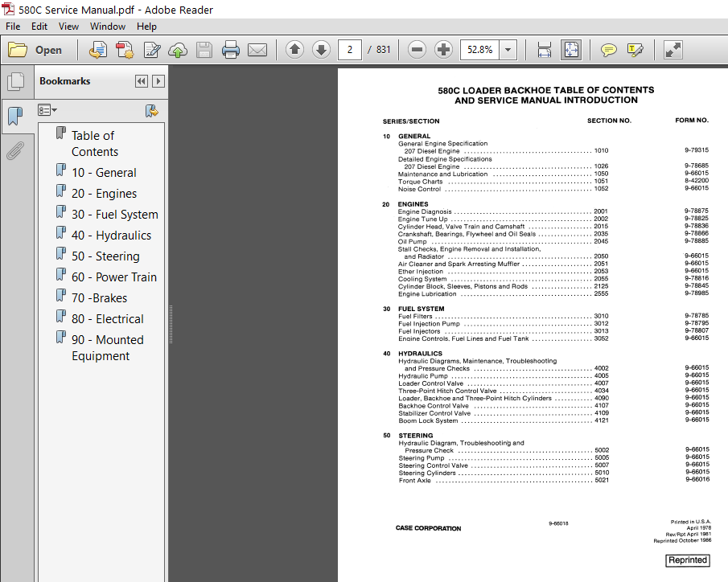Screen dimensions: 728x582
Task: Select the highlight text tool
Action: point(635,50)
